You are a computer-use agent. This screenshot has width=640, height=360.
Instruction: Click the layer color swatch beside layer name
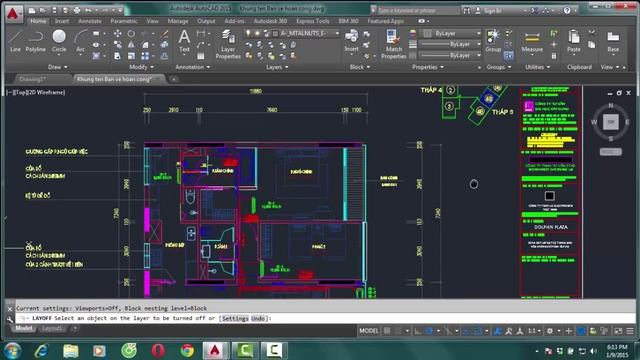coord(275,33)
